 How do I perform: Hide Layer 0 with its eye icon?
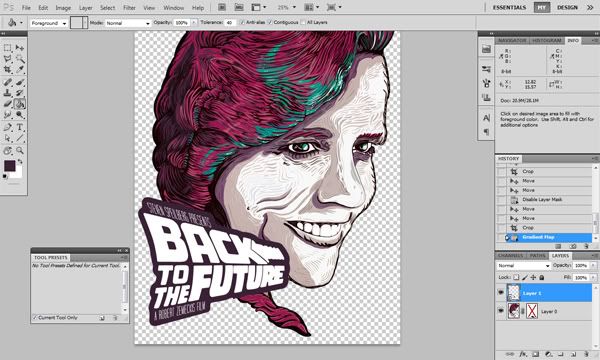(x=501, y=311)
